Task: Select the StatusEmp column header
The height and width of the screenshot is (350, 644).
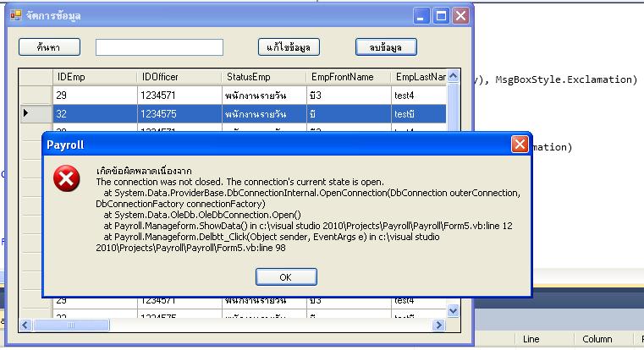Action: pyautogui.click(x=264, y=77)
